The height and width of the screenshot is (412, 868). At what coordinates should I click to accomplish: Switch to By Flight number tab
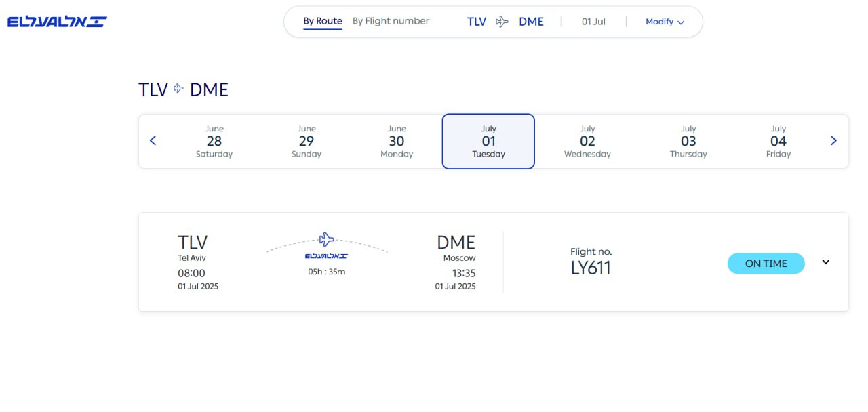click(391, 21)
